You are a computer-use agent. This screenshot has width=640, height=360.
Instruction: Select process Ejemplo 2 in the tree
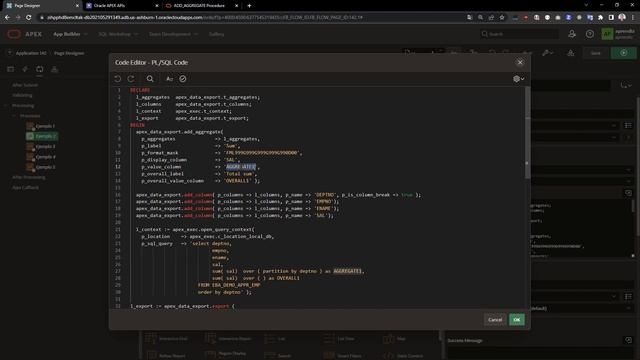click(42, 136)
